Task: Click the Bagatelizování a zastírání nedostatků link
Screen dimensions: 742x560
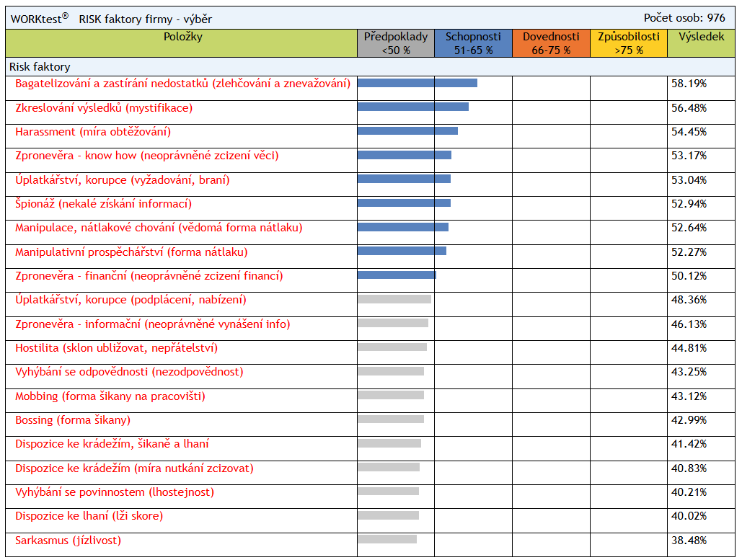Action: [182, 84]
